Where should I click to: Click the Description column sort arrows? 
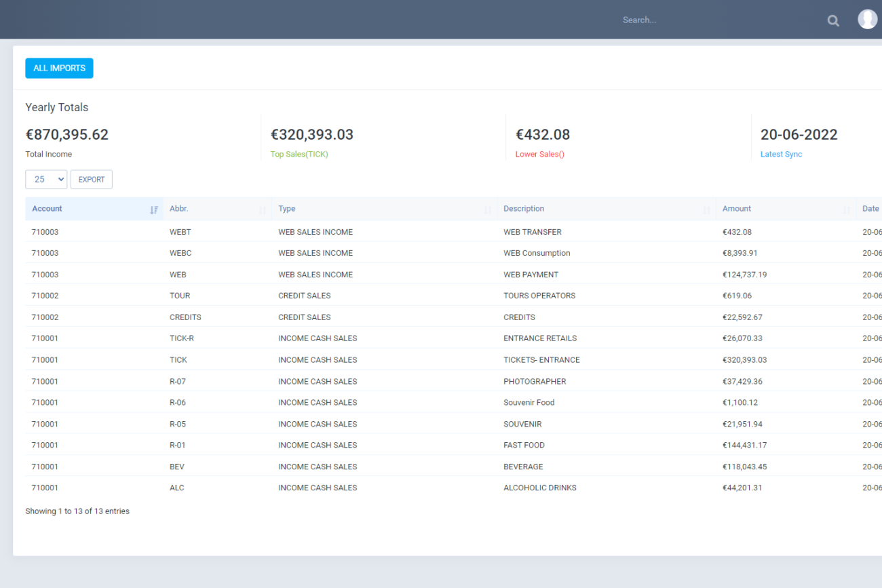pyautogui.click(x=706, y=210)
